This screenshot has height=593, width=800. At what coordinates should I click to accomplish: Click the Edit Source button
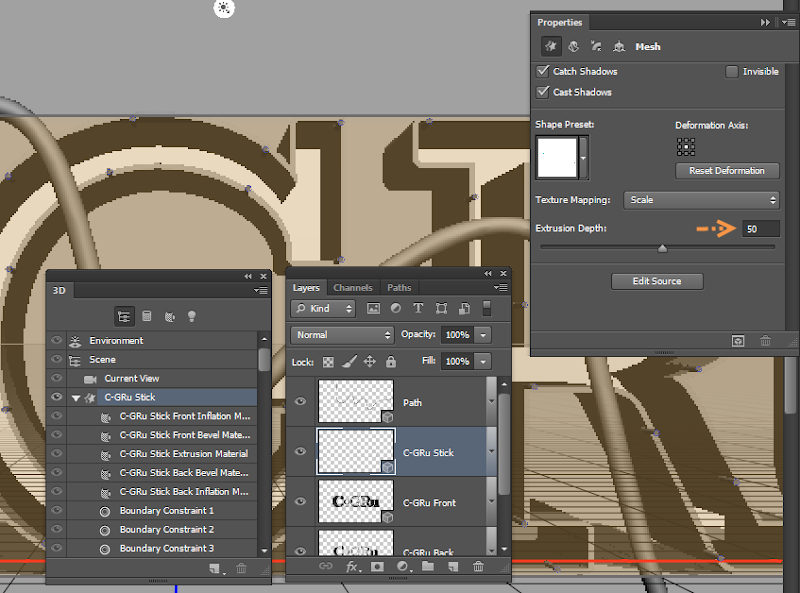(x=656, y=282)
